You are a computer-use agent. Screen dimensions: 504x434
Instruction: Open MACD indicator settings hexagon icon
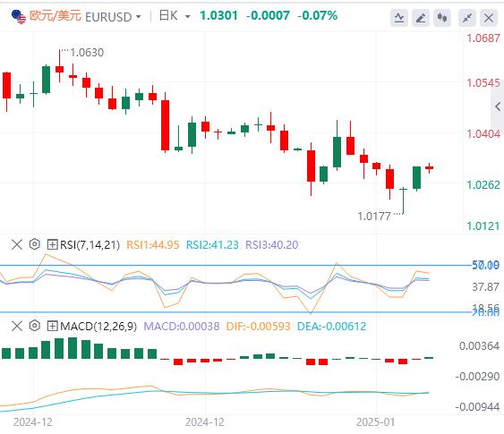pyautogui.click(x=34, y=326)
